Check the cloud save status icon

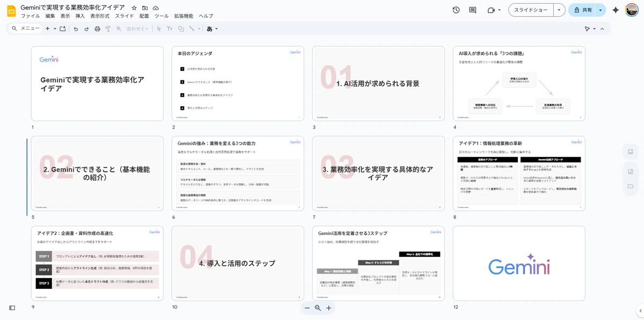tap(156, 8)
